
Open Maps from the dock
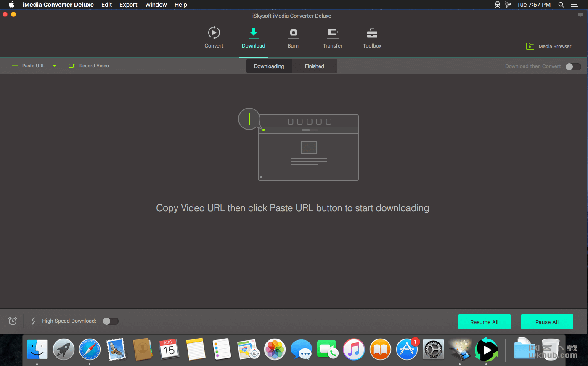pos(248,350)
